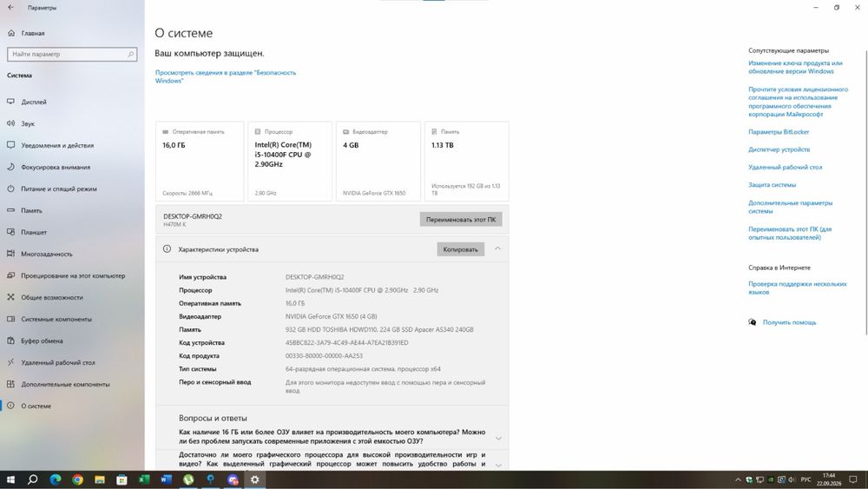This screenshot has width=868, height=489.
Task: Open Системные компоненты section
Action: tap(56, 319)
